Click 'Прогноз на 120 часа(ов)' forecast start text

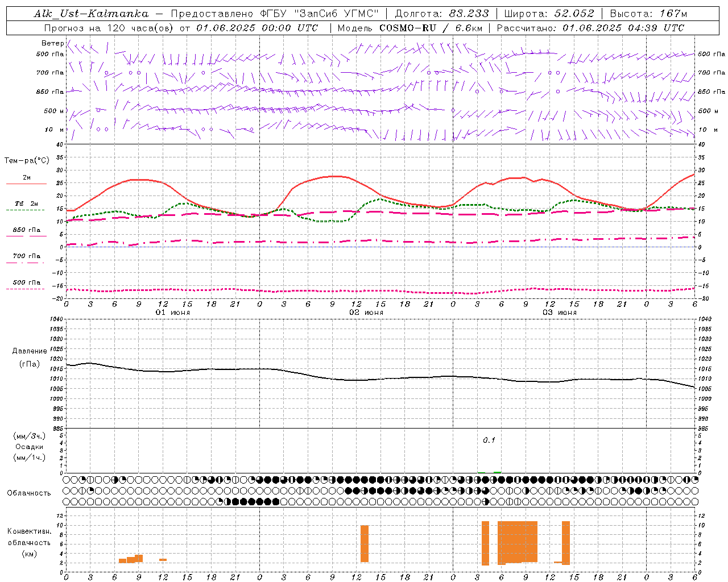(x=109, y=28)
